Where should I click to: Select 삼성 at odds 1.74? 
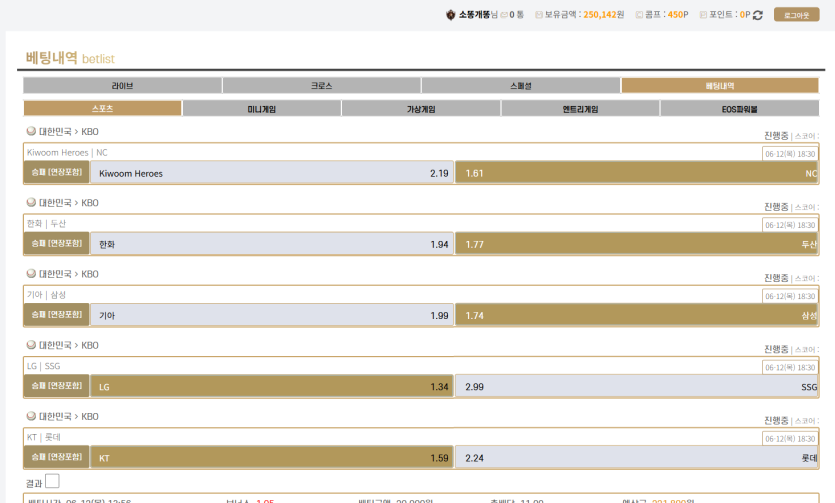637,315
